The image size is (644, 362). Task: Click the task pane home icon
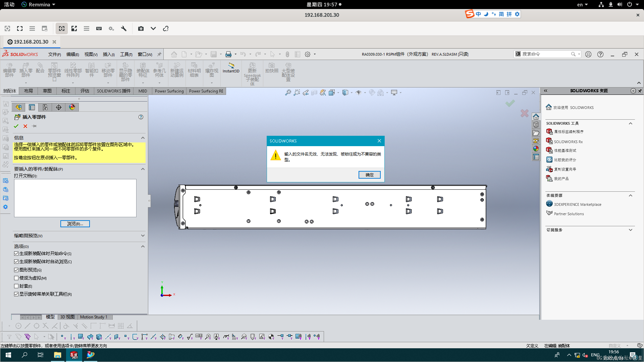point(536,117)
